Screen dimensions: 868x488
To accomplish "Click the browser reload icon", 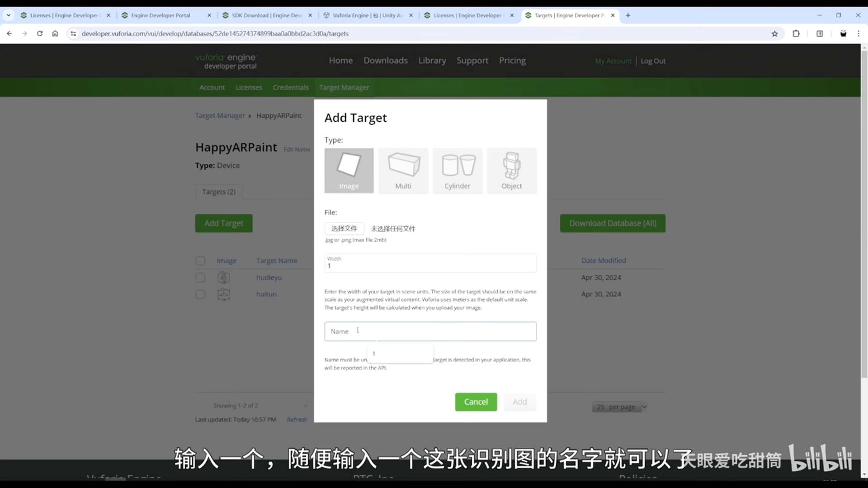I will pyautogui.click(x=40, y=33).
